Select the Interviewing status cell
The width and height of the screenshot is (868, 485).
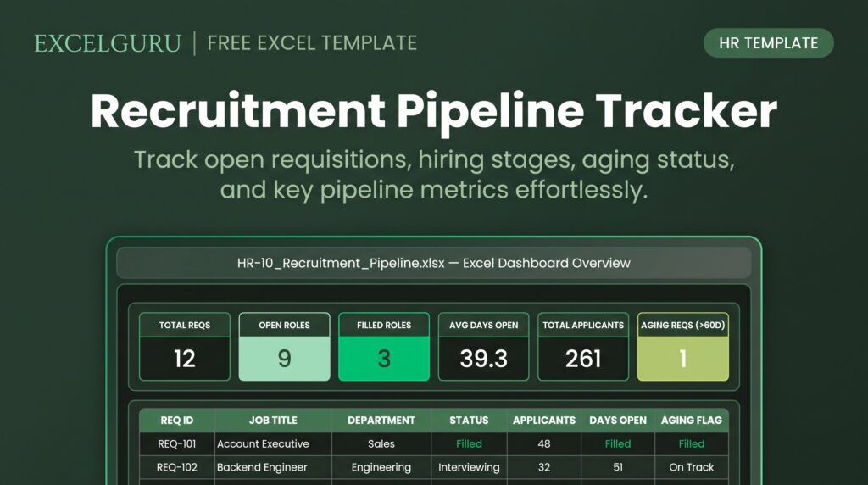pyautogui.click(x=469, y=467)
